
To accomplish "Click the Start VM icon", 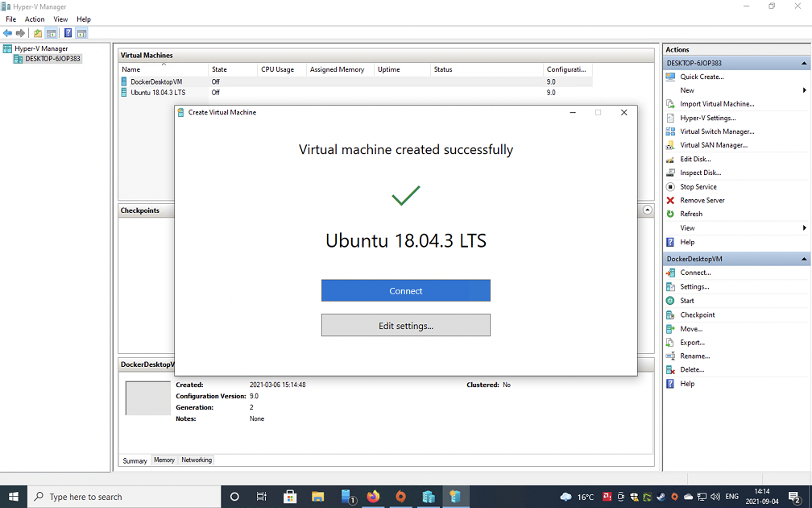I will [670, 301].
